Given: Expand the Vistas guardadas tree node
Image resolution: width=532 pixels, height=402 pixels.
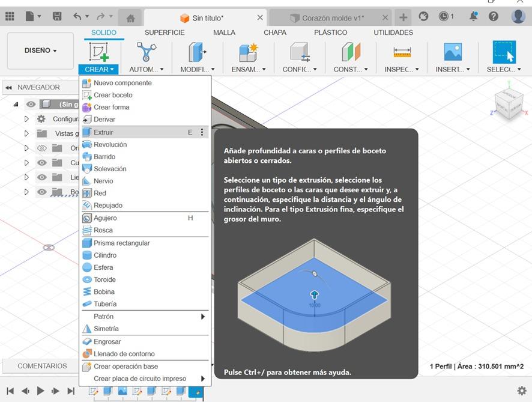Looking at the screenshot, I should 26,133.
